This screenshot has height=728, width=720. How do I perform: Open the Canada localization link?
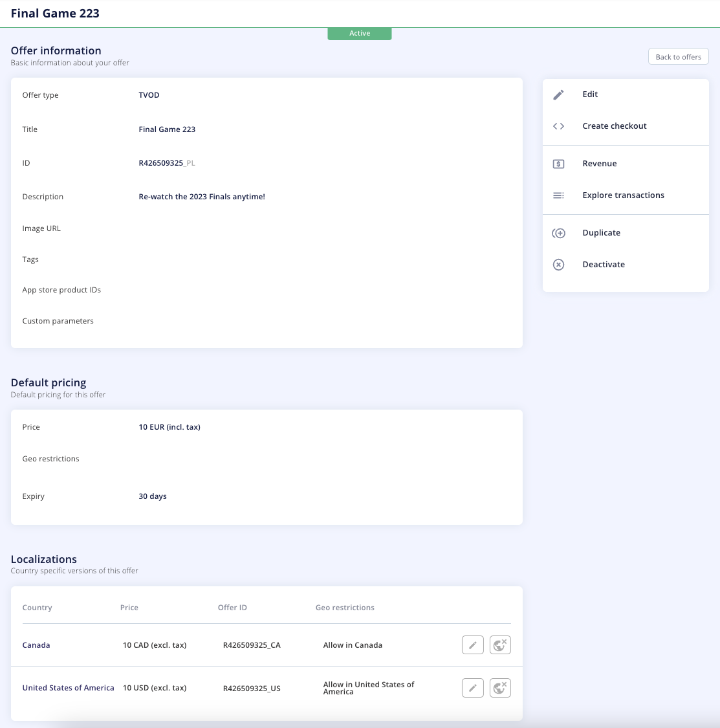(36, 645)
